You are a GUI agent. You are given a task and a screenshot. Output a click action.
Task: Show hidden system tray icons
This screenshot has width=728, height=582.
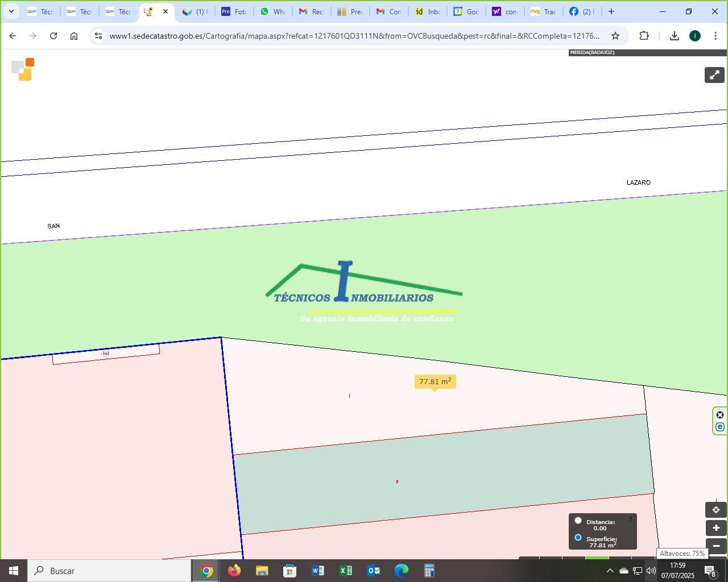[610, 571]
